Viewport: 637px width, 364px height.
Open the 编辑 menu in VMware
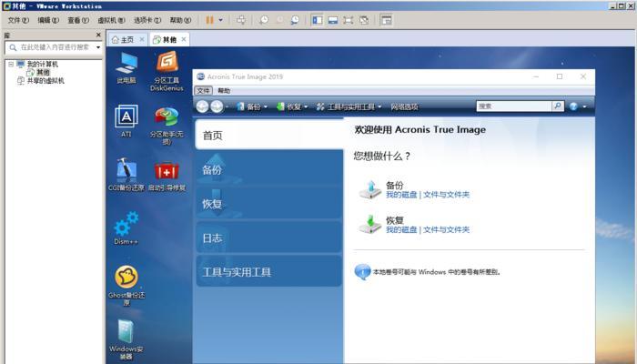pos(48,20)
